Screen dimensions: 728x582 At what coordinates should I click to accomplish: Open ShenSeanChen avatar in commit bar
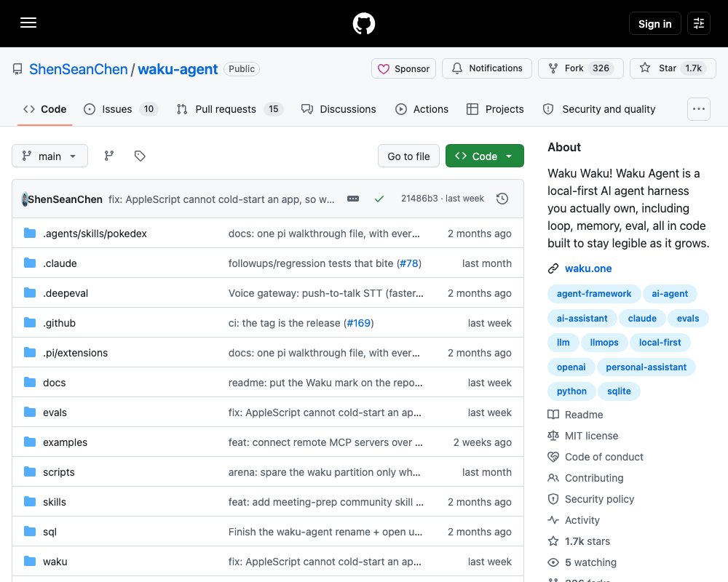point(25,199)
